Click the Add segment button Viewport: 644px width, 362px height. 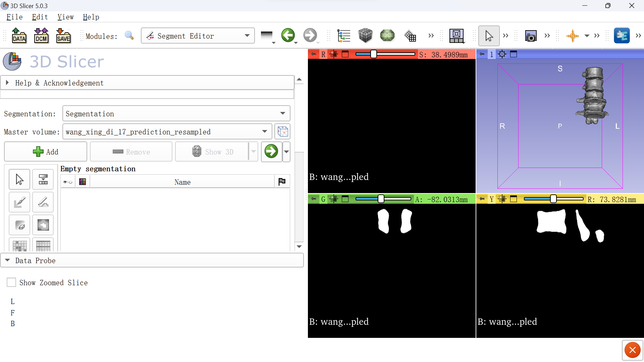pos(46,152)
